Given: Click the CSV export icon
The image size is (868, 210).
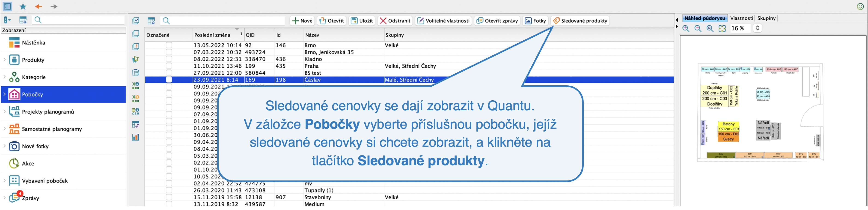Looking at the screenshot, I should click(136, 111).
